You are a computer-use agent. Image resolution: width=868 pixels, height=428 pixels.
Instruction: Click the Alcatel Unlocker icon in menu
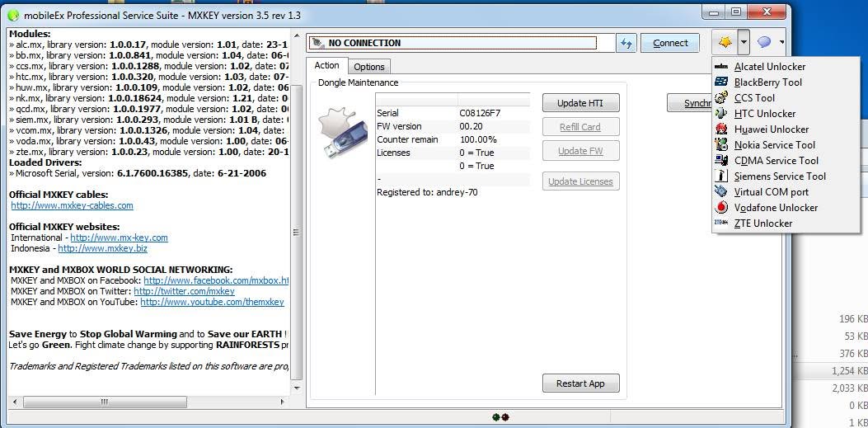click(721, 67)
